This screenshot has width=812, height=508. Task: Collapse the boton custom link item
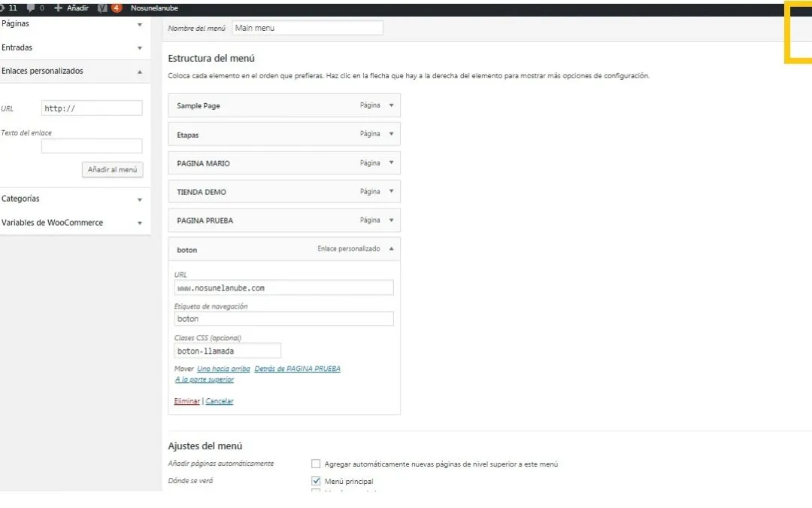[x=391, y=249]
